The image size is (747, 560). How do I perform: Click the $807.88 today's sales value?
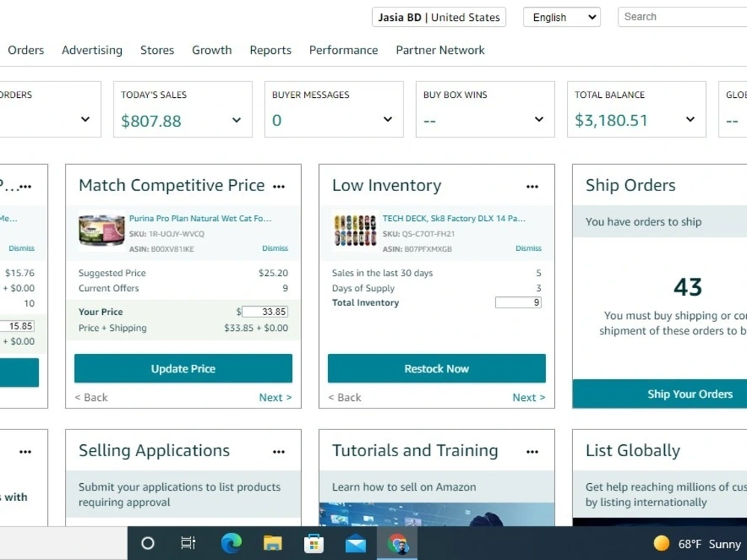(151, 121)
